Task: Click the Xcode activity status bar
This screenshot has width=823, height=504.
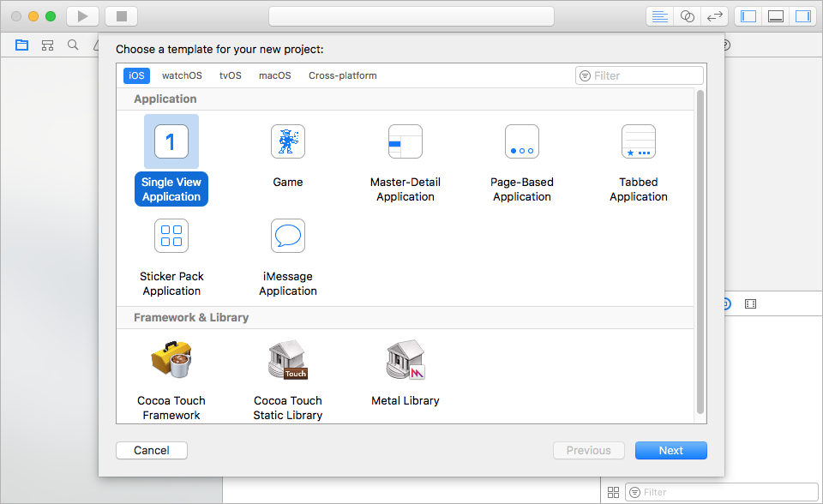Action: (x=411, y=16)
